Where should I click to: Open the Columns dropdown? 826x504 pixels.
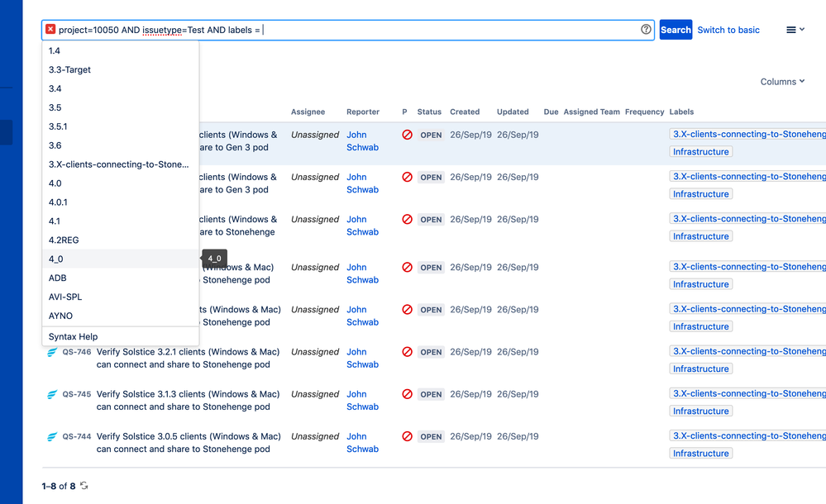(782, 82)
